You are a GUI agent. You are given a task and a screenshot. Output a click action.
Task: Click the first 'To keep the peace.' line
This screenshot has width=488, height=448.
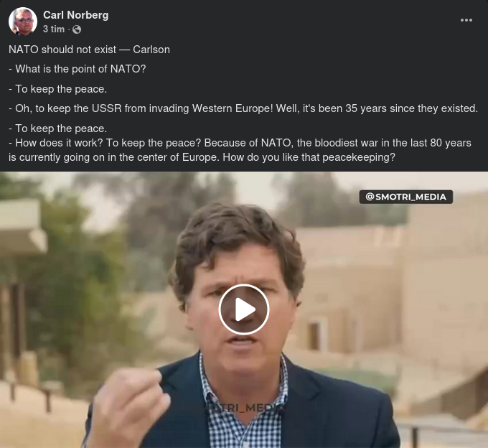[x=57, y=89]
